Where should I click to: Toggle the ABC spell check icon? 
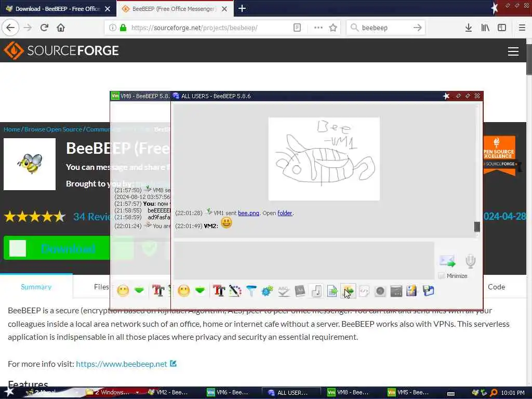pyautogui.click(x=284, y=291)
